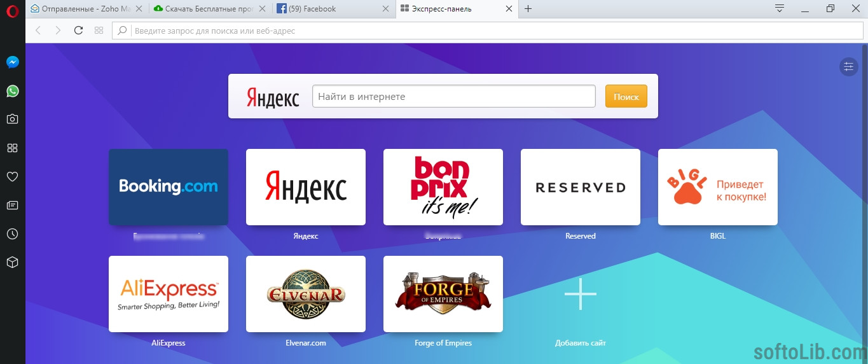Open Bookmarks heart icon in sidebar
This screenshot has width=868, height=364.
pos(13,176)
